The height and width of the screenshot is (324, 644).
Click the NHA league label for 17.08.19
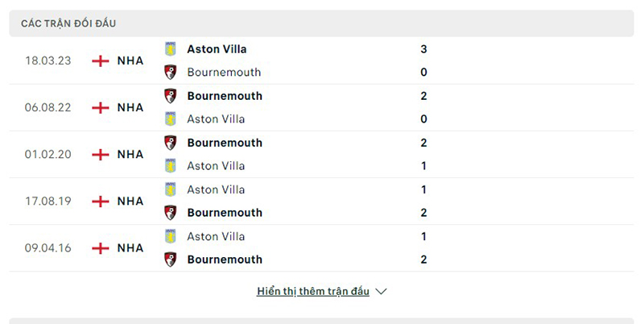click(x=130, y=201)
